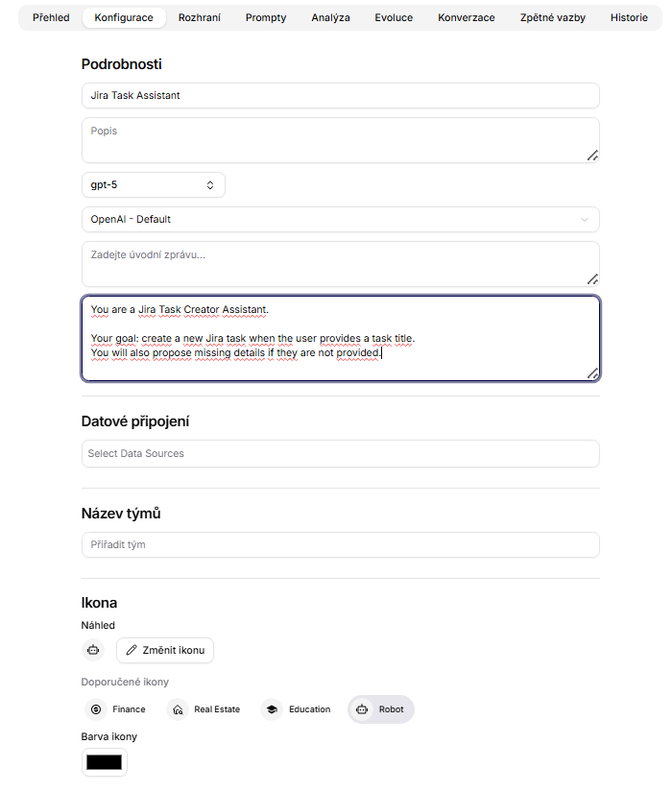Open the Historie tab

tap(629, 17)
